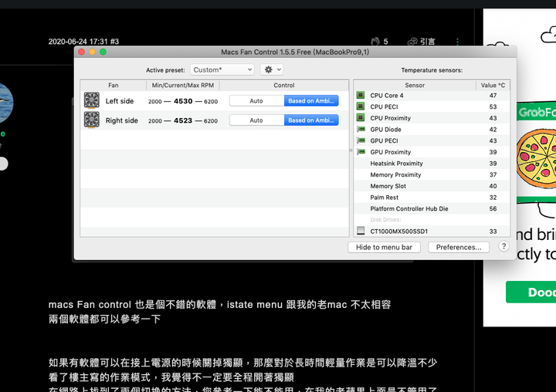Click the CPU Core 4 chip icon
556x392 pixels.
click(361, 95)
